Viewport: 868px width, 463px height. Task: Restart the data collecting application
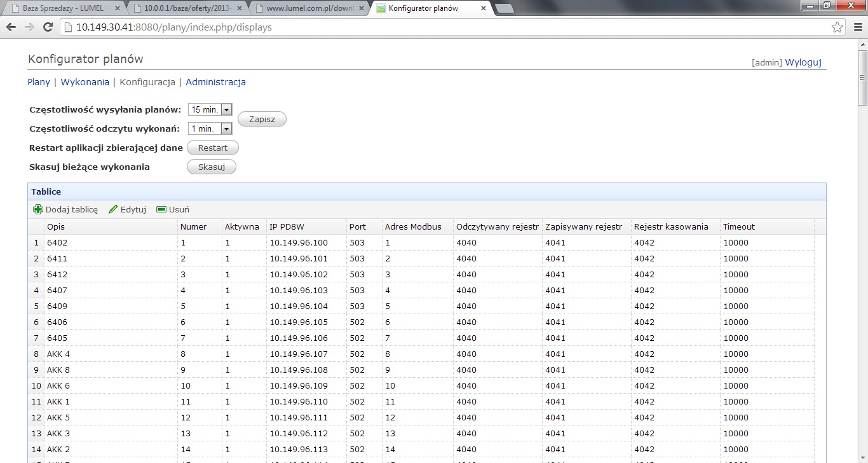212,148
